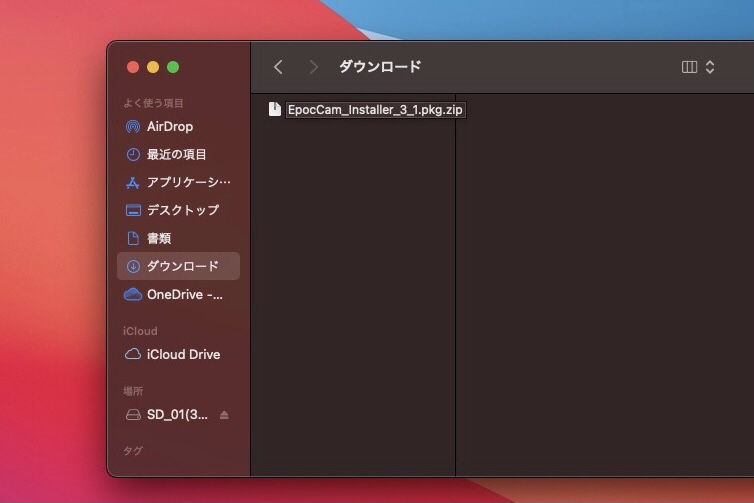The image size is (754, 503).
Task: Close the Finder window
Action: [133, 67]
